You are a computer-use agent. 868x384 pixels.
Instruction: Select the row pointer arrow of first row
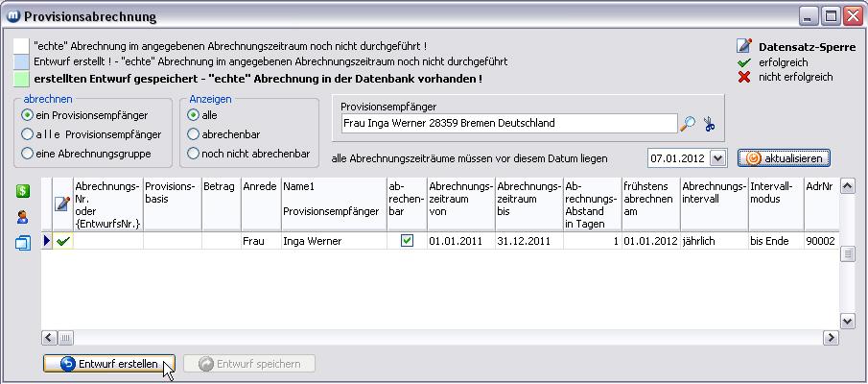(x=47, y=242)
